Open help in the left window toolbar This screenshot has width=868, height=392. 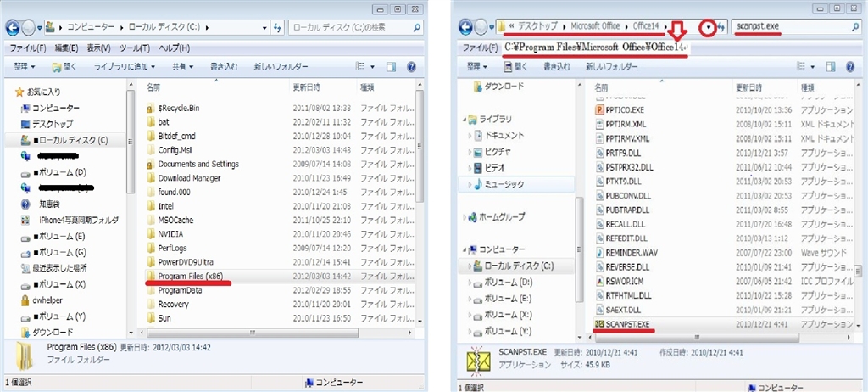411,66
